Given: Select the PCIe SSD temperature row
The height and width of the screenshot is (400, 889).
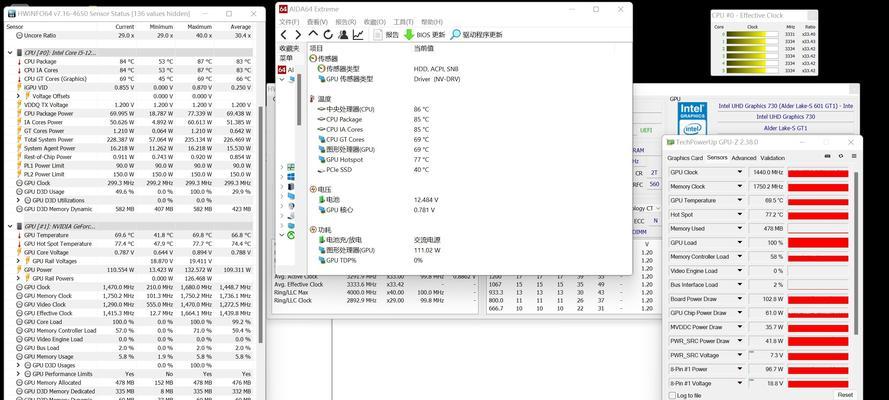Looking at the screenshot, I should pos(374,169).
